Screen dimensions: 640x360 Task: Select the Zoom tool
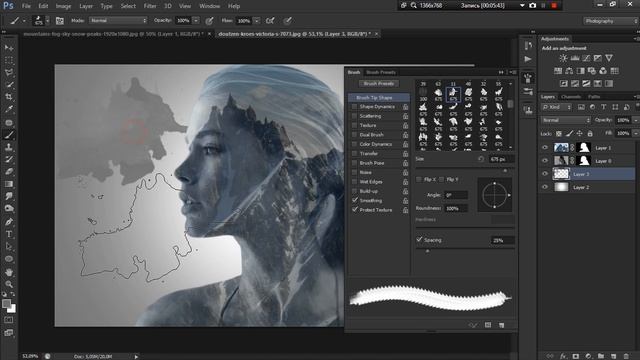point(9,284)
